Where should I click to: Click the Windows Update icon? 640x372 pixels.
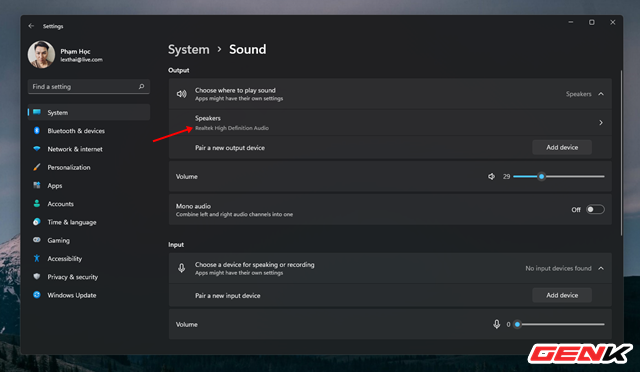coord(37,295)
